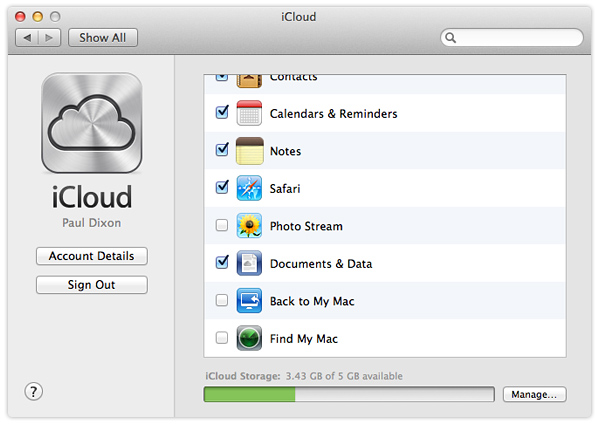This screenshot has height=432, width=596.
Task: Click the Notes notepad icon
Action: click(x=249, y=150)
